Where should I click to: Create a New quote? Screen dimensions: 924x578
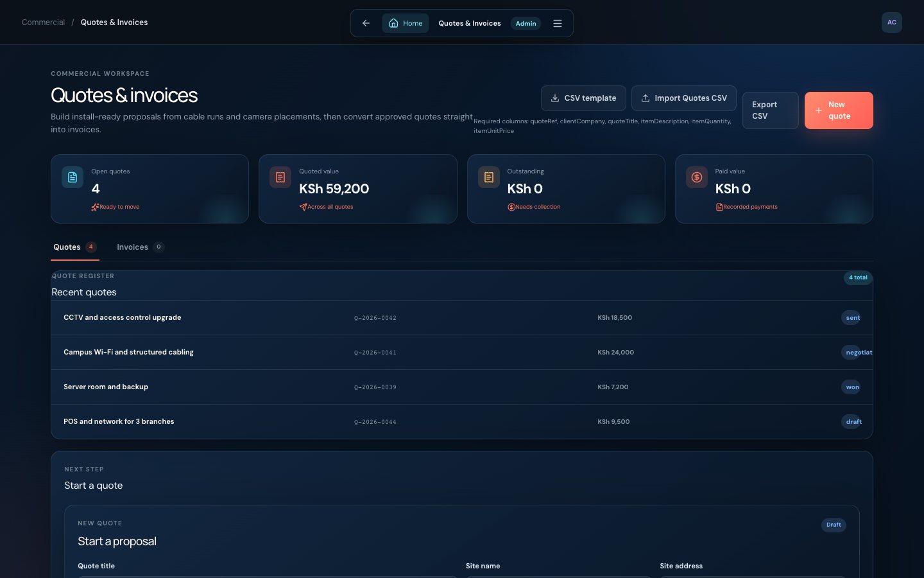pos(839,110)
